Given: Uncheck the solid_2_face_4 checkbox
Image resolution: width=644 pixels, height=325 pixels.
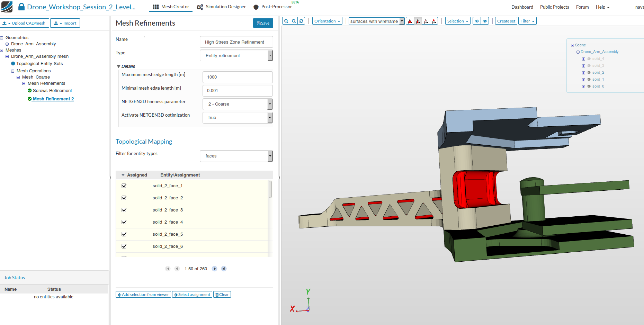Looking at the screenshot, I should [x=124, y=222].
